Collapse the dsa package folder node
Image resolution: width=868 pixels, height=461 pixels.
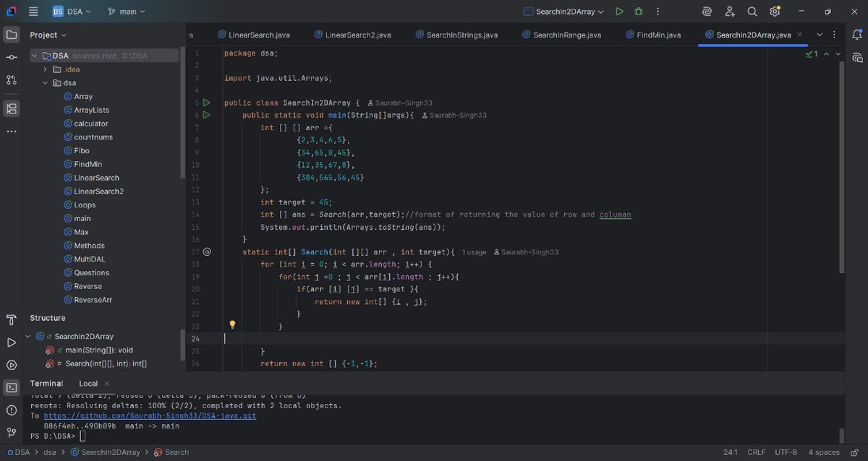(46, 83)
